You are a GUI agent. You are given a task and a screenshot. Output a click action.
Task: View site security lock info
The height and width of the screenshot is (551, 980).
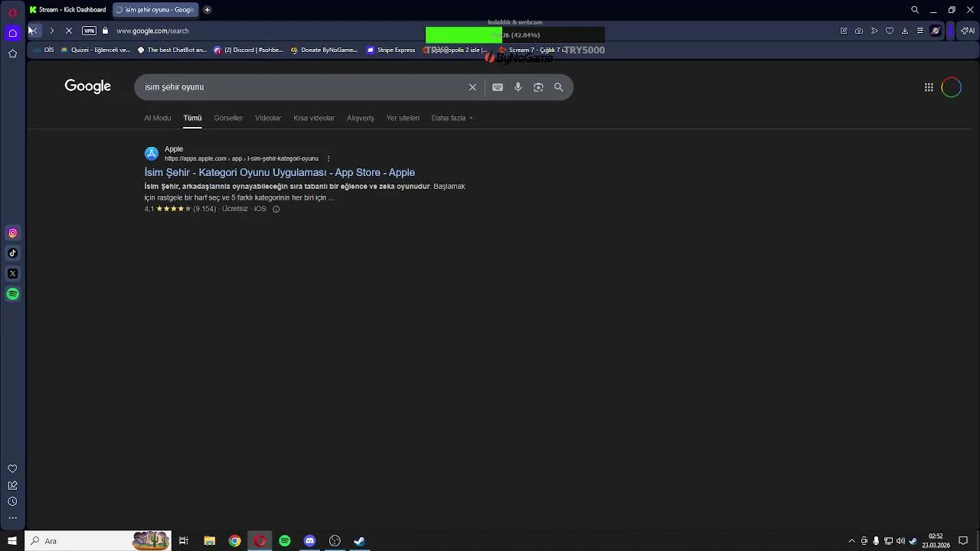pyautogui.click(x=106, y=31)
